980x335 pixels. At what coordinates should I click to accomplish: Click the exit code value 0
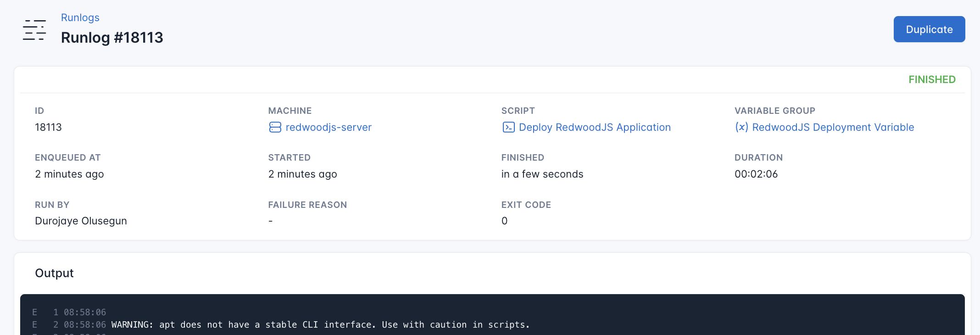(504, 221)
